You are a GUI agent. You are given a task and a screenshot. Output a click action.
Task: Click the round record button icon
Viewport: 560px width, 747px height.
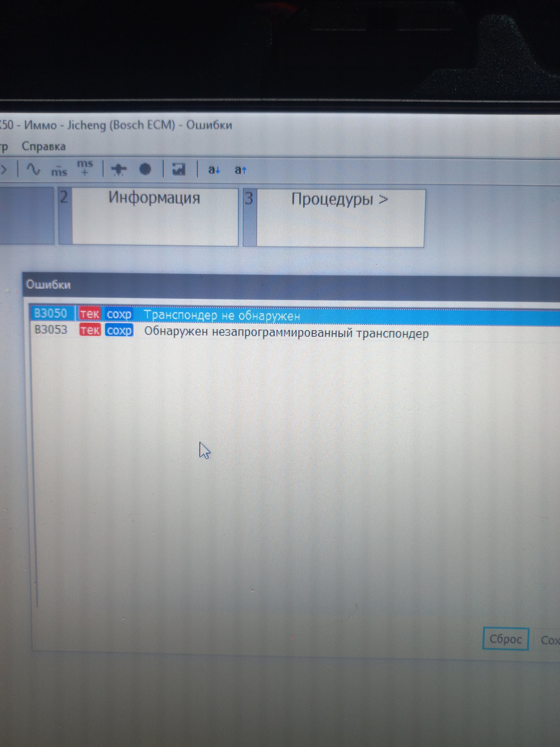[x=145, y=169]
